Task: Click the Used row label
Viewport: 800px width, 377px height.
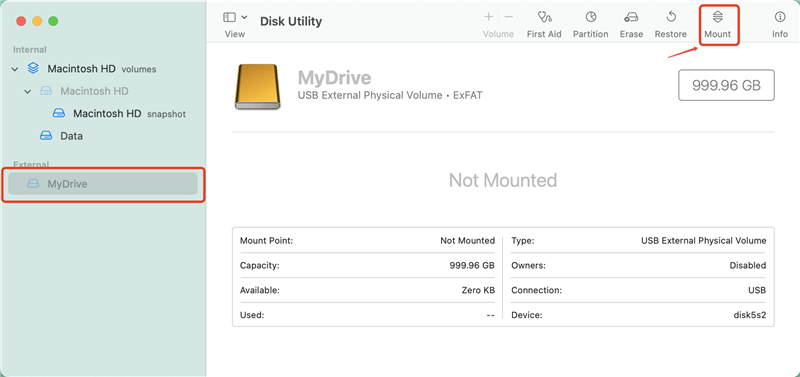Action: [x=252, y=315]
